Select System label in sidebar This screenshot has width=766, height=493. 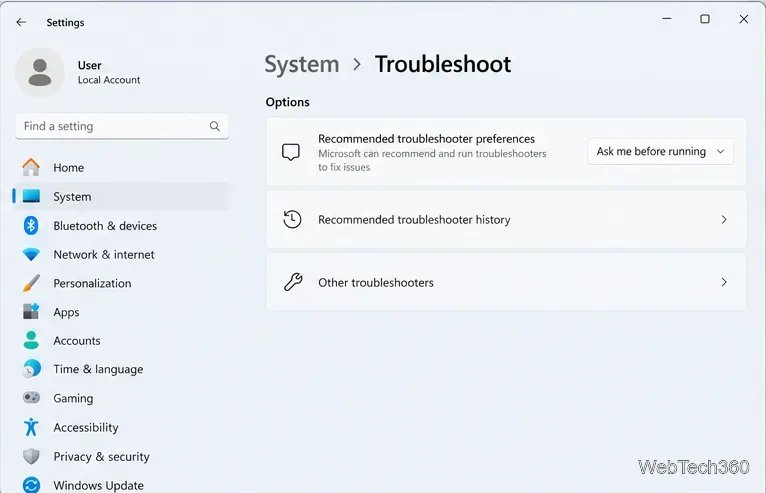coord(72,196)
